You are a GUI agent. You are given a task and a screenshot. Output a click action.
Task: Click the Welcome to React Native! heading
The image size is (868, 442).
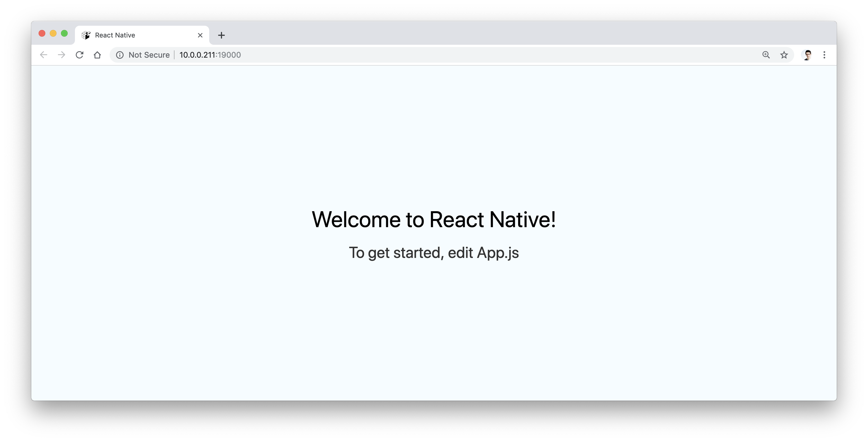[x=434, y=220]
